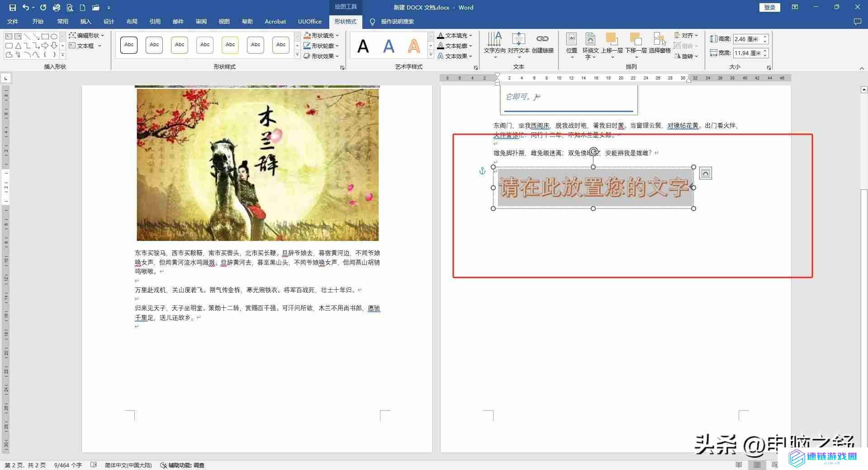Open the comments pane icon

click(x=857, y=22)
